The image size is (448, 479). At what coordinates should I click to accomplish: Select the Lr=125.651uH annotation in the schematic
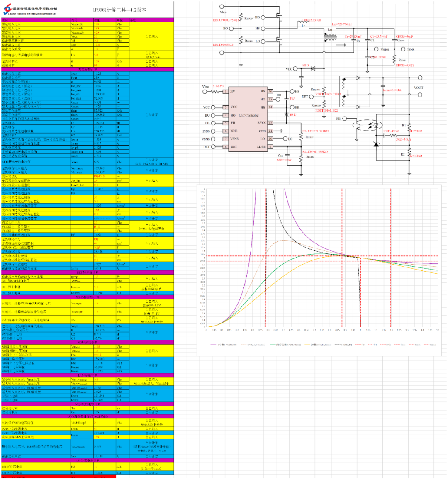click(x=312, y=20)
